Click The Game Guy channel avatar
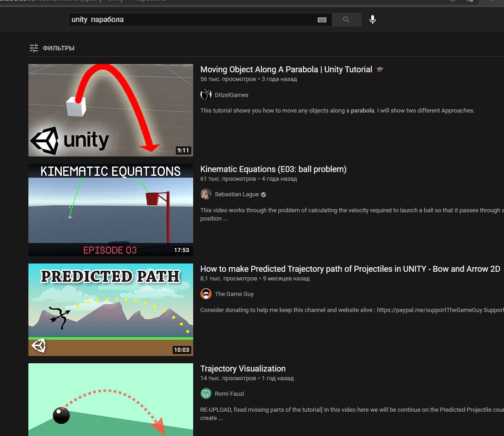The image size is (504, 436). [206, 294]
